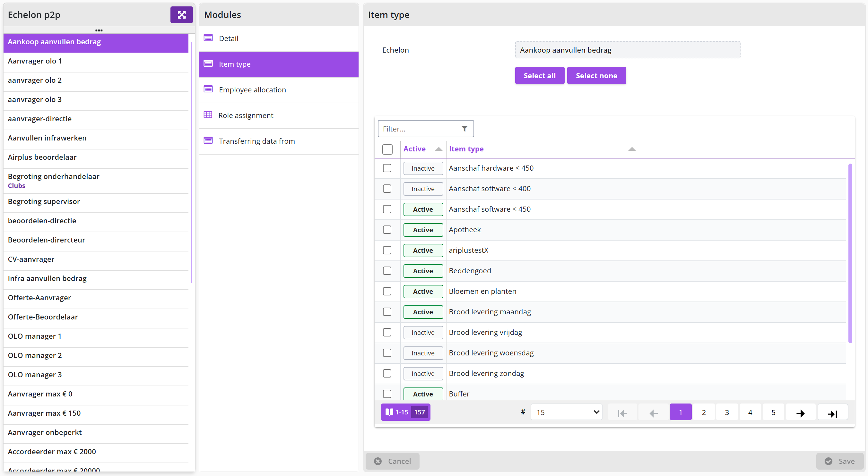Go to the next page arrow
868x476 pixels.
pos(801,412)
